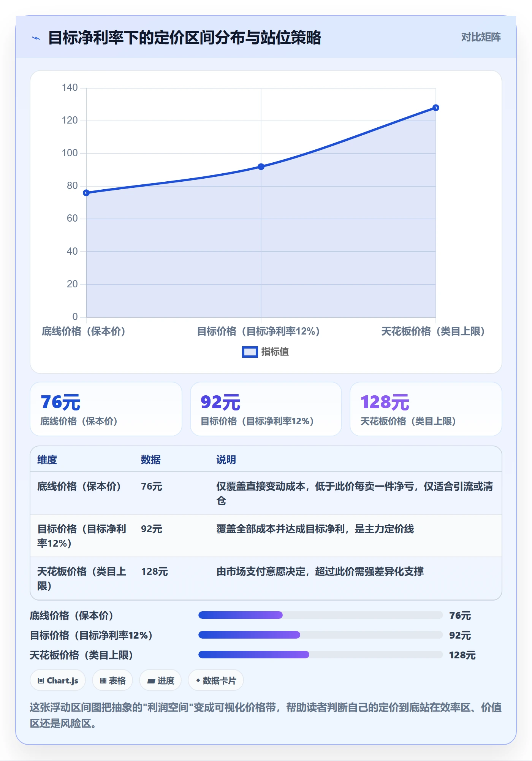Click the description starting with 仅覆盖直接变动成本
This screenshot has height=761, width=532.
355,493
